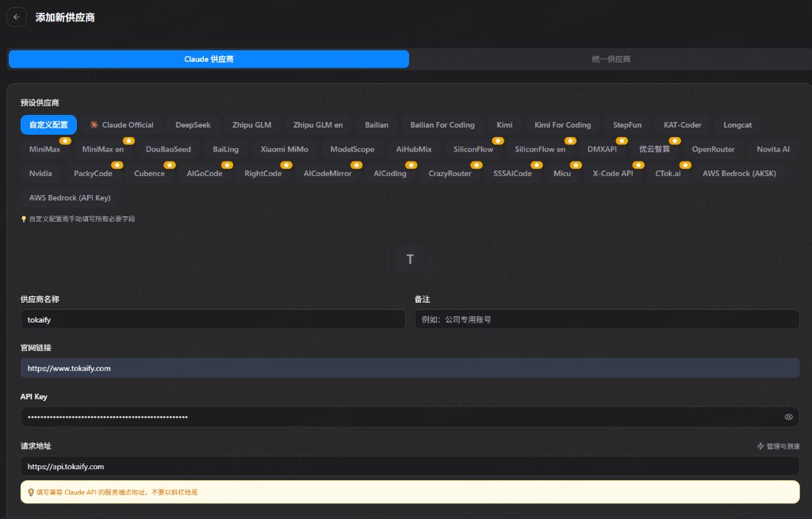The image size is (812, 519).
Task: Click the T provider avatar icon
Action: [x=410, y=259]
